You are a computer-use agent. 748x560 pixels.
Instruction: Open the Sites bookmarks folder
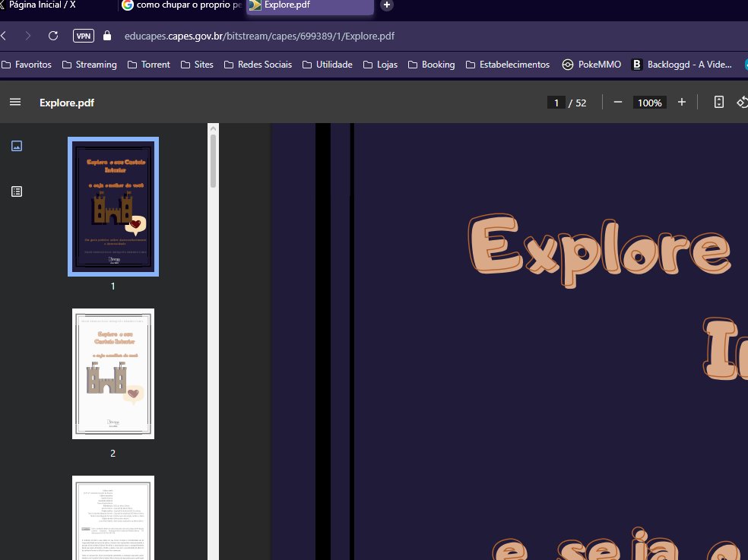tap(197, 65)
